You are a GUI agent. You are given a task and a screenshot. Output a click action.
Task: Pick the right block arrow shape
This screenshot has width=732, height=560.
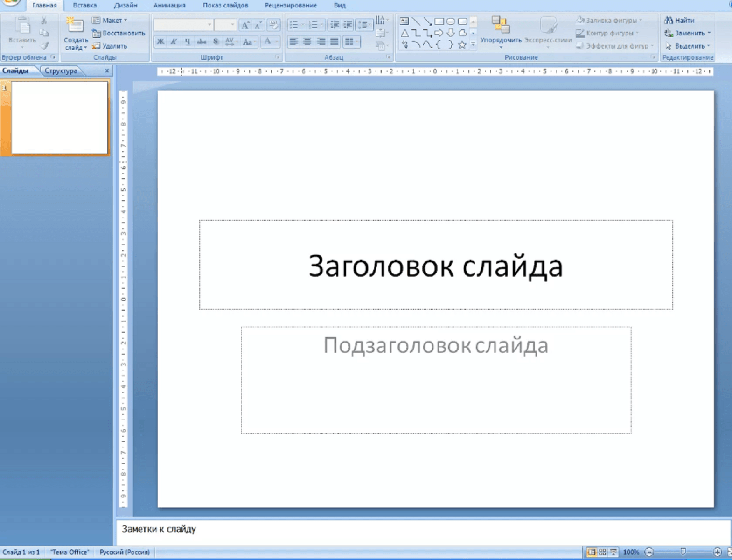(439, 33)
